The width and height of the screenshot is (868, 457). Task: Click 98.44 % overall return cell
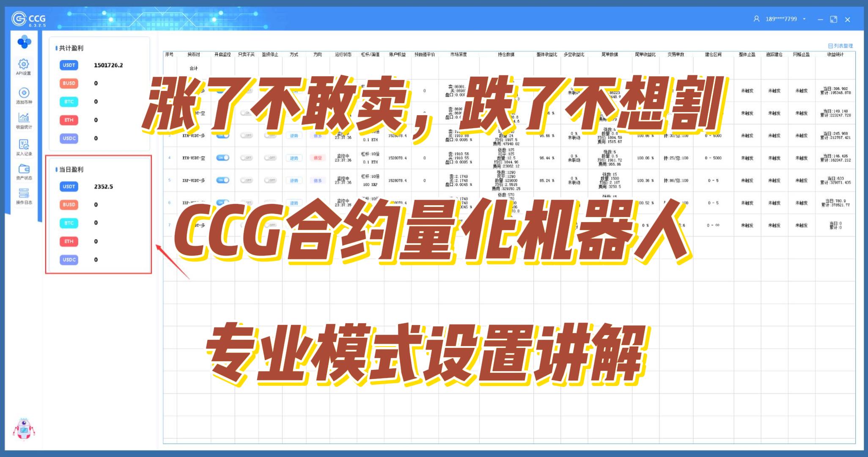point(547,158)
